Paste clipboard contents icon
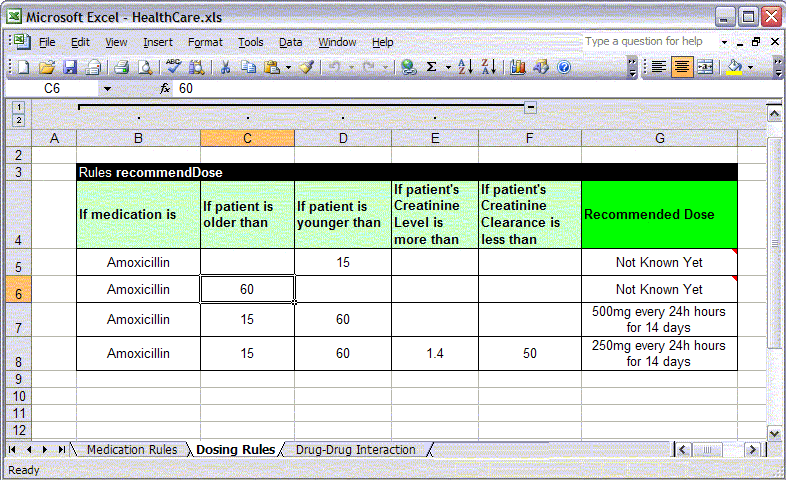The height and width of the screenshot is (480, 786). click(272, 67)
